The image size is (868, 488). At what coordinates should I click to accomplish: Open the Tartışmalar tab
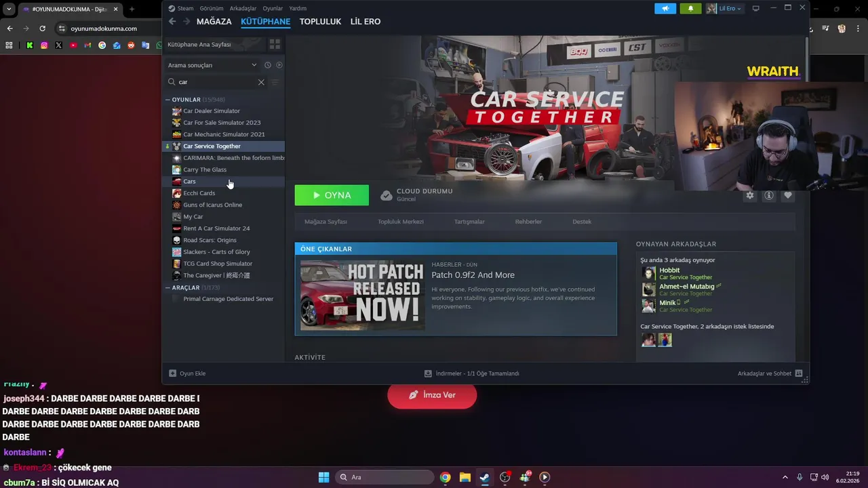(469, 222)
